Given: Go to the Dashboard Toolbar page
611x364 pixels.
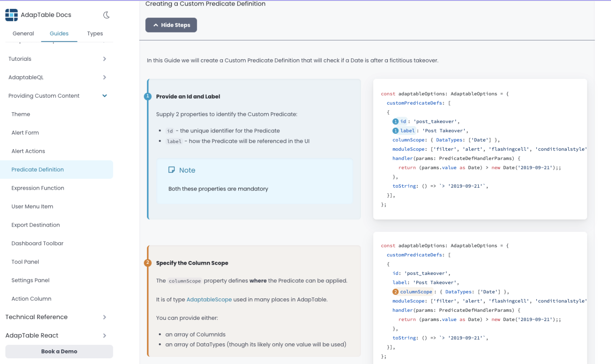Looking at the screenshot, I should pyautogui.click(x=37, y=244).
